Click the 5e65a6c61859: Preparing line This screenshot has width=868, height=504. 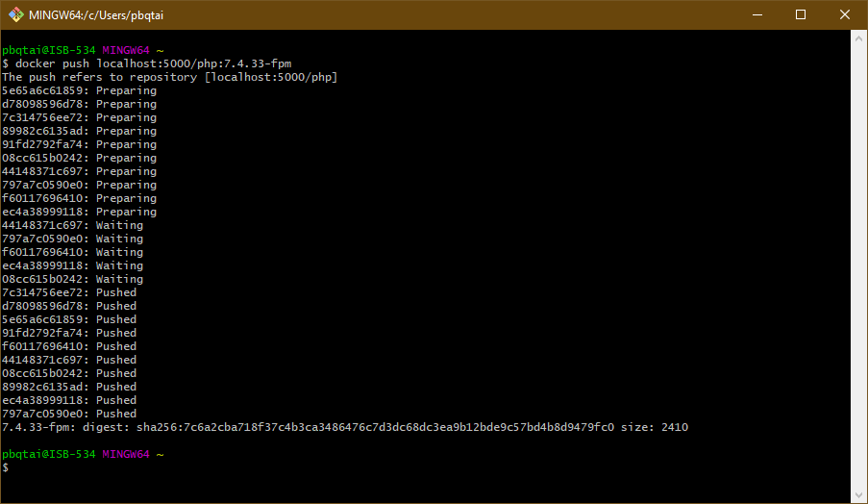[x=79, y=90]
